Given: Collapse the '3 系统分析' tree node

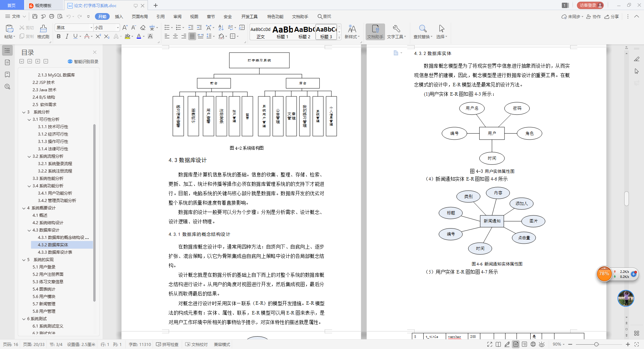Looking at the screenshot, I should (24, 112).
